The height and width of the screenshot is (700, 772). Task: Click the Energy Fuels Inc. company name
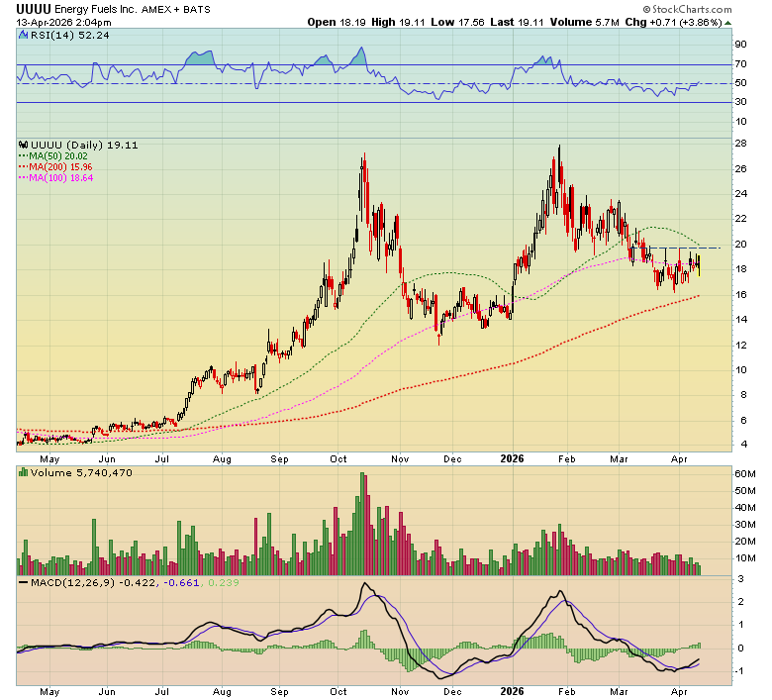pos(97,9)
